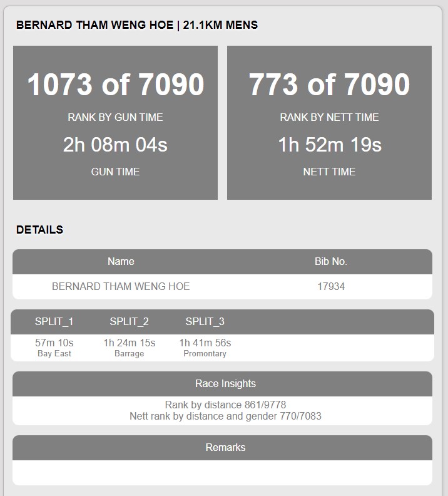The height and width of the screenshot is (496, 448).
Task: Select the runner name in details row
Action: pyautogui.click(x=121, y=286)
